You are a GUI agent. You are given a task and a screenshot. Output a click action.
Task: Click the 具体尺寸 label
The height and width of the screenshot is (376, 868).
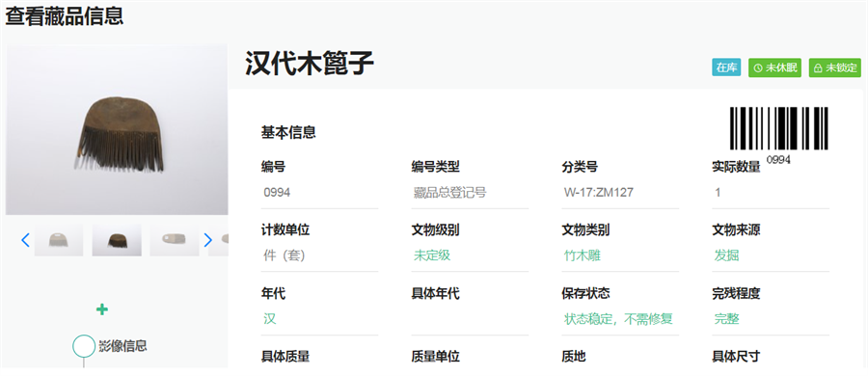(736, 357)
